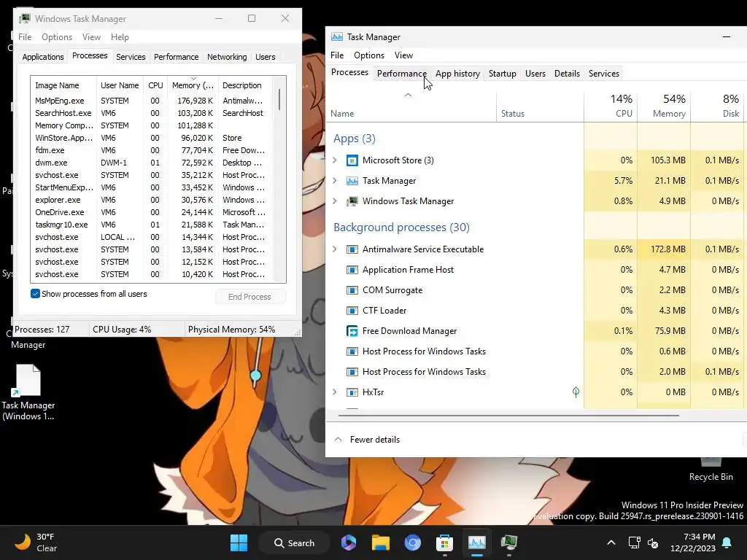Click the Antimalware Service Executable icon

click(352, 249)
